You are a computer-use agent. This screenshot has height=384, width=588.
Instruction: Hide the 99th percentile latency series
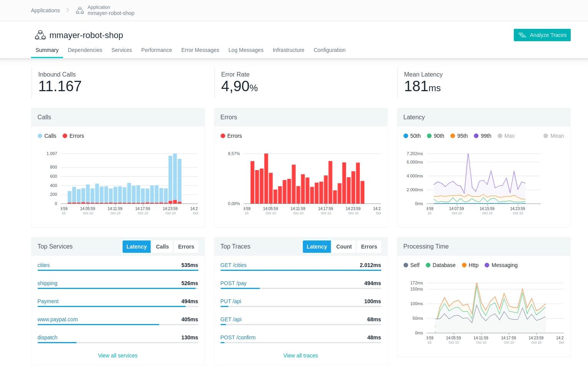[x=482, y=136]
